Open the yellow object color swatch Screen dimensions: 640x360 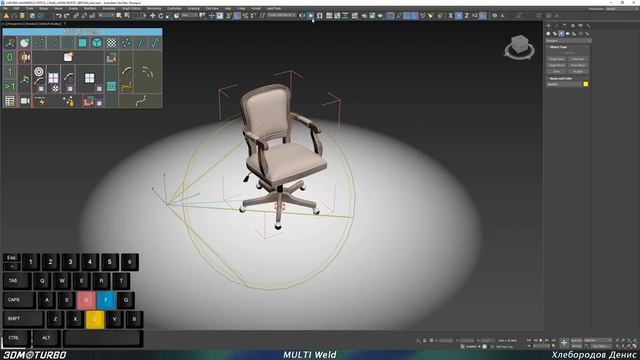coord(586,84)
